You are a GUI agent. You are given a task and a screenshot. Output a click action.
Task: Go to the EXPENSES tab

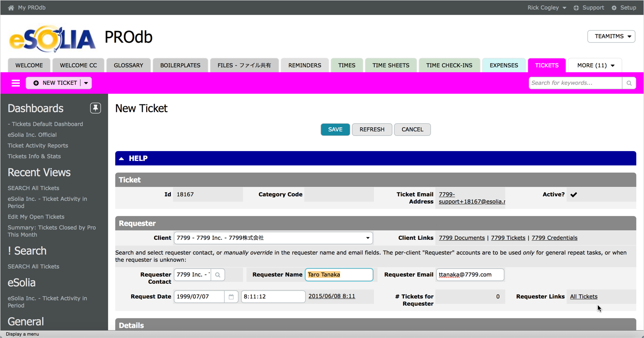click(x=504, y=65)
